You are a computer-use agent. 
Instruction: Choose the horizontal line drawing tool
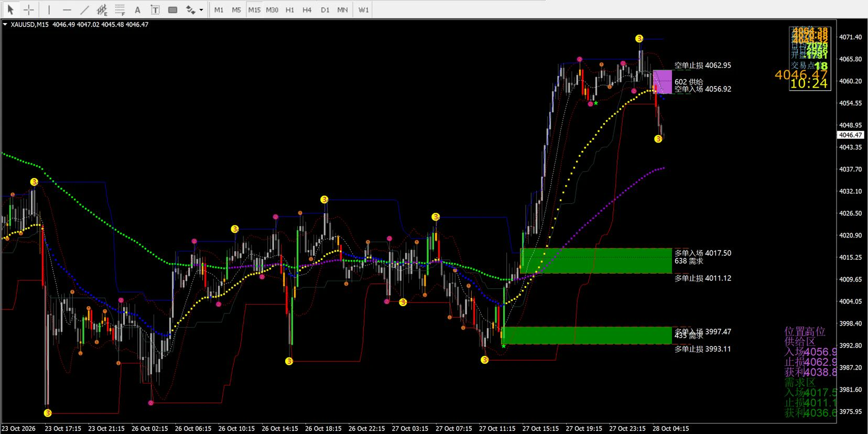pyautogui.click(x=67, y=9)
